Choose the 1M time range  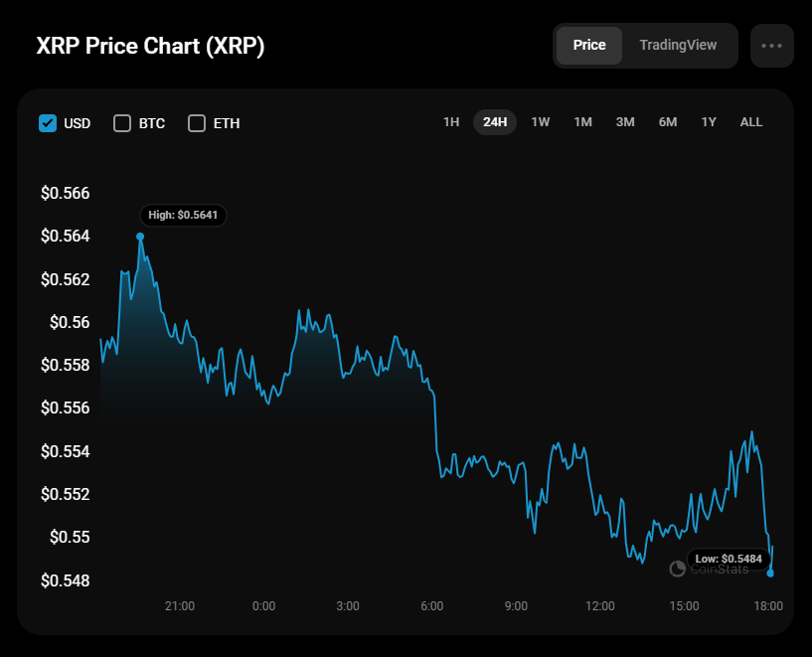coord(582,122)
